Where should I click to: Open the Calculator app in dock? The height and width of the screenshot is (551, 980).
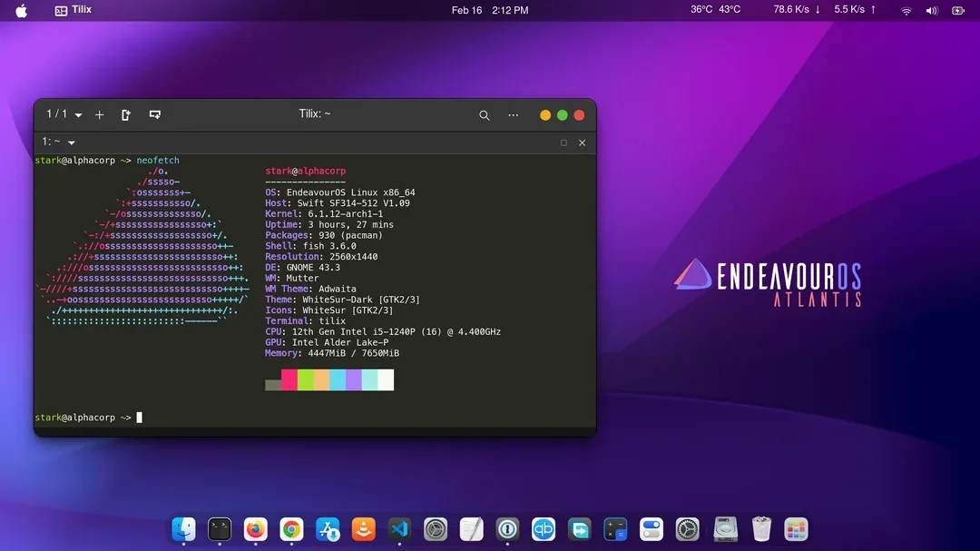(x=615, y=528)
